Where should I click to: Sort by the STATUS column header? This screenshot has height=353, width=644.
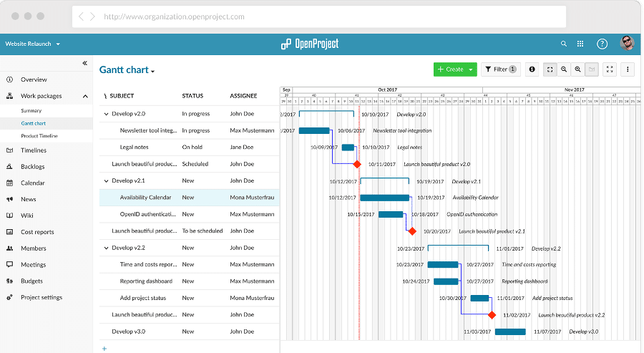click(192, 96)
